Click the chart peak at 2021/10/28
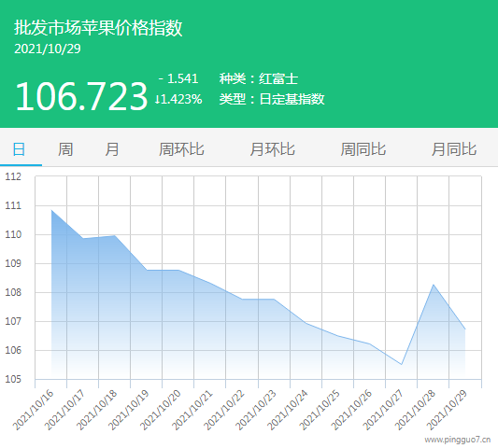 coord(434,285)
